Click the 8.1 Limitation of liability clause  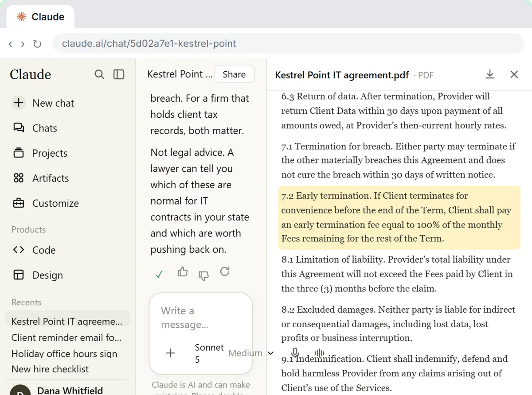click(x=397, y=274)
